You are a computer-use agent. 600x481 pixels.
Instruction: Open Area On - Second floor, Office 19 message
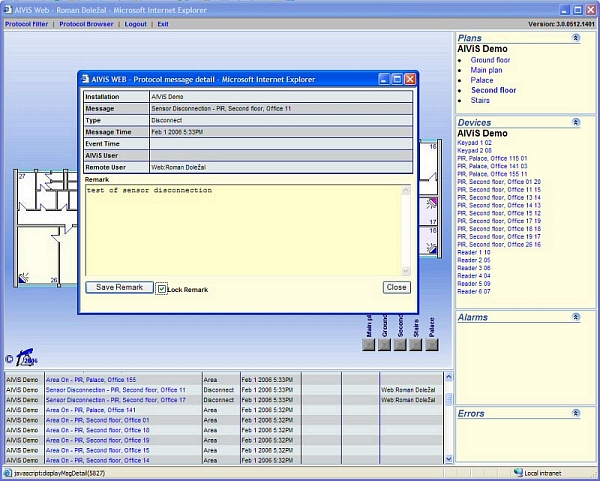point(98,440)
